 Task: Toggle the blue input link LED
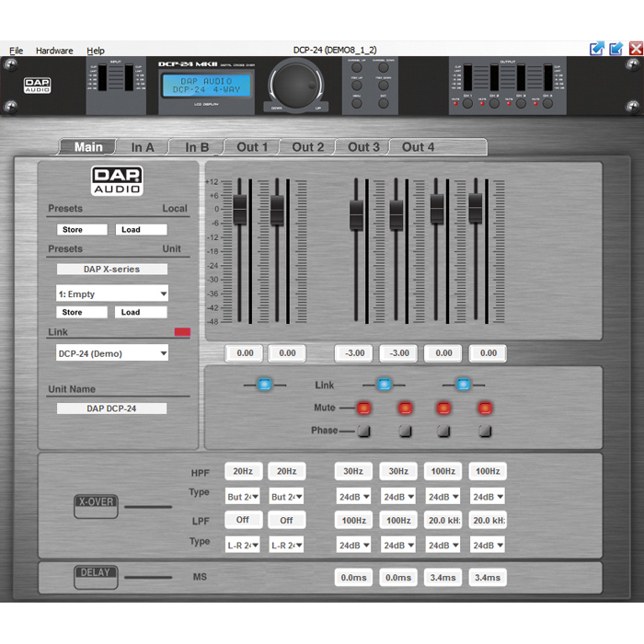point(264,385)
